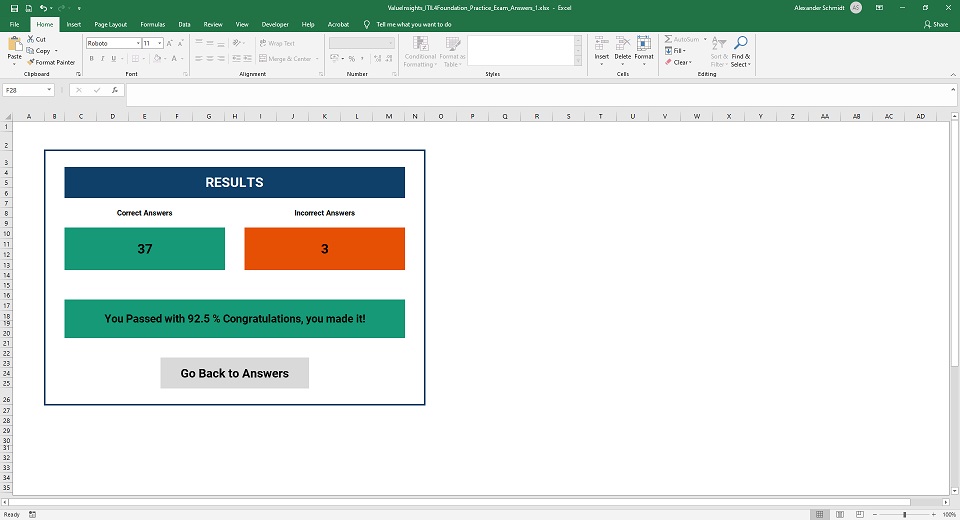Open the Acrobat tab
The width and height of the screenshot is (960, 520).
[338, 24]
